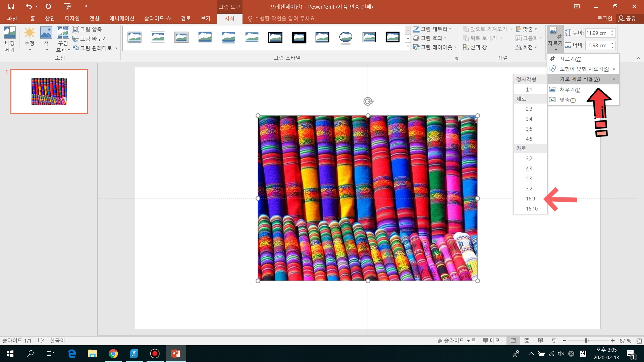The width and height of the screenshot is (644, 362).
Task: Click the Color (색) picture icon
Action: point(46,33)
